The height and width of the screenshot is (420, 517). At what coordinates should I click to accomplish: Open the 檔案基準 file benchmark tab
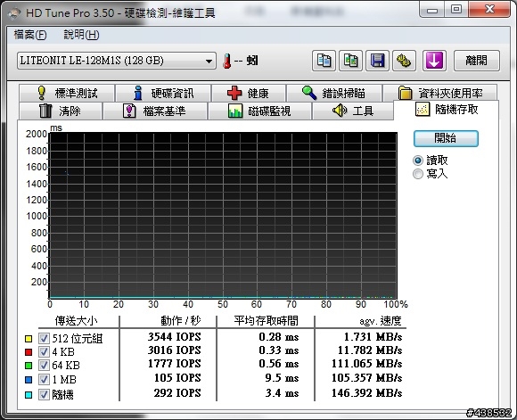[x=155, y=111]
